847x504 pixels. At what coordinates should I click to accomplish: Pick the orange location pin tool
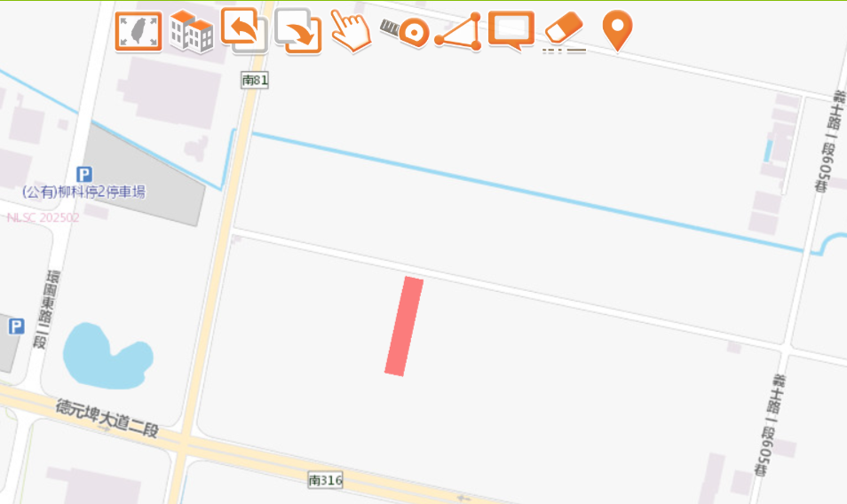tap(617, 31)
